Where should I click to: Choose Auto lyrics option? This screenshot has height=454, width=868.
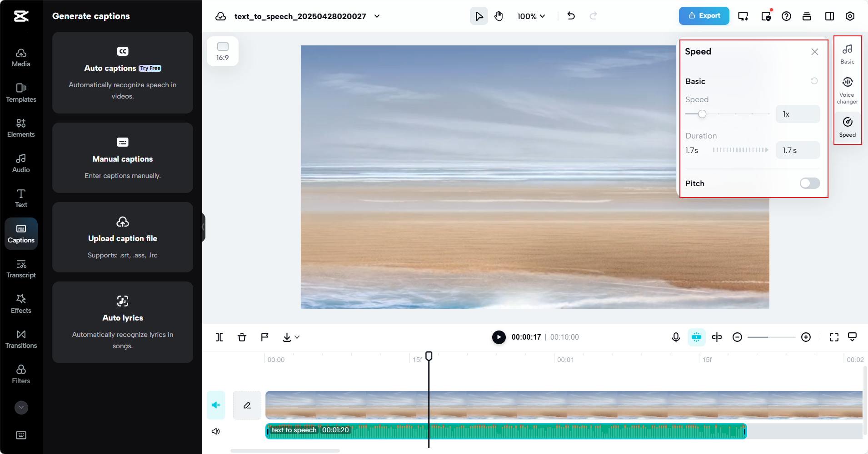tap(123, 322)
